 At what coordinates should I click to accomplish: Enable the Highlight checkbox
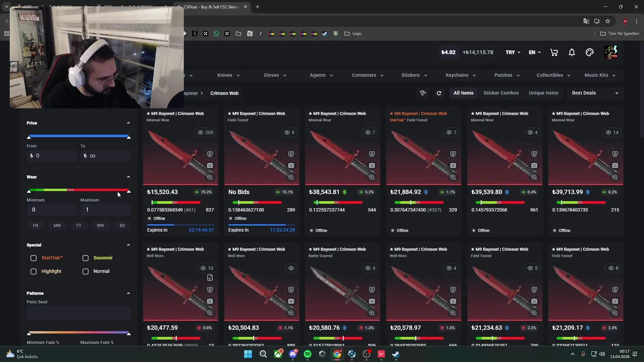click(33, 271)
